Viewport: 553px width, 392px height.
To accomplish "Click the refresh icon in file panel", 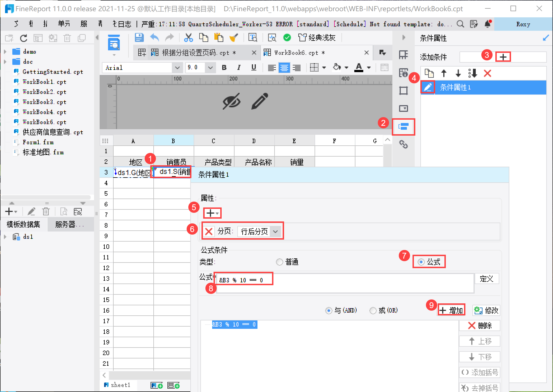I will (24, 38).
